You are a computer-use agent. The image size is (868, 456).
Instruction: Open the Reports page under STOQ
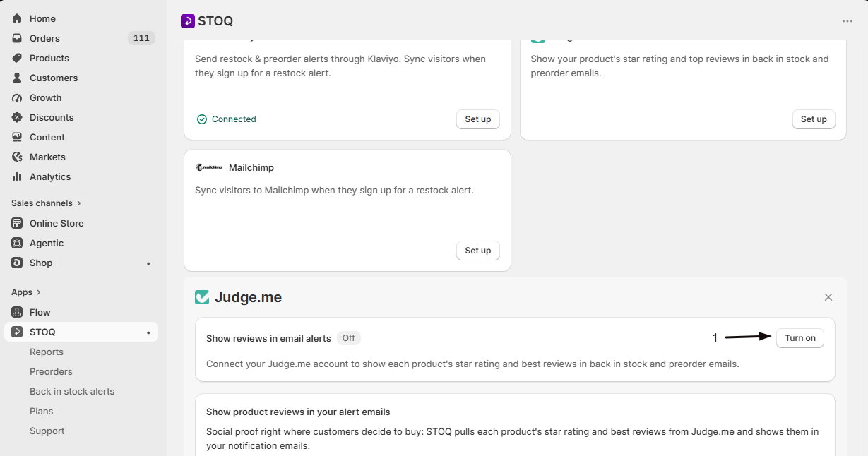47,352
